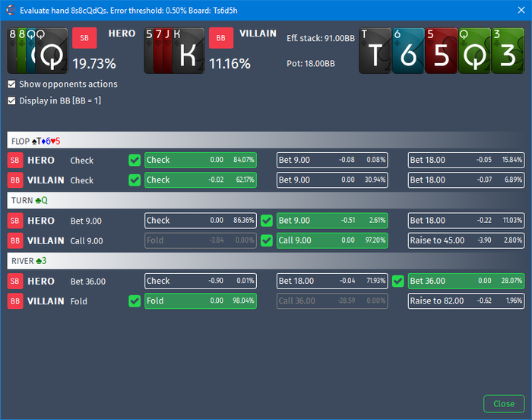Select turn hero Bet 18.00 11.03% option

[x=466, y=221]
